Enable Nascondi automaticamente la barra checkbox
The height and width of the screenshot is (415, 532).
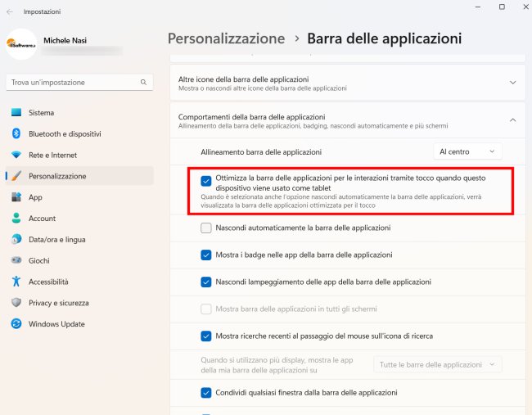(x=206, y=228)
